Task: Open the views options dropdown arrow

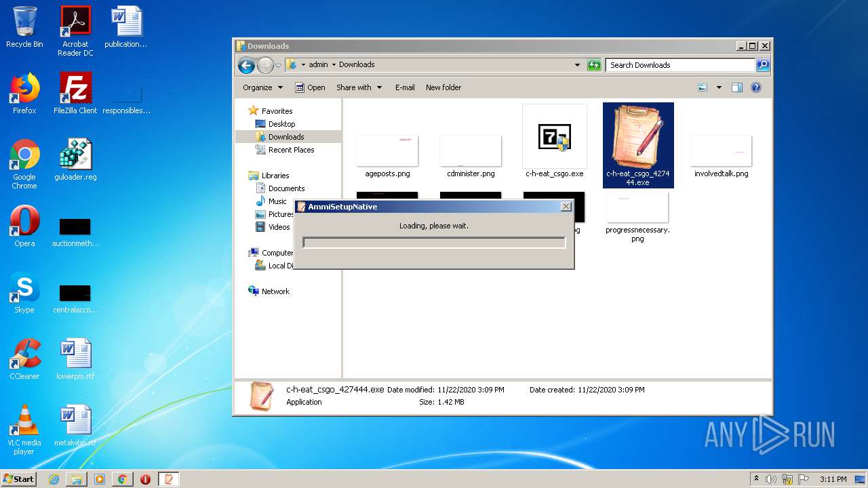Action: pos(719,87)
